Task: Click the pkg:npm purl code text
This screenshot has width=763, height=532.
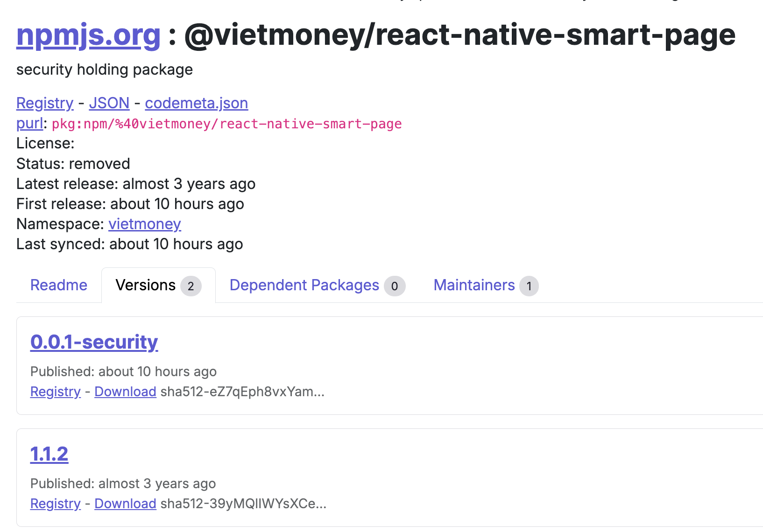Action: coord(227,124)
